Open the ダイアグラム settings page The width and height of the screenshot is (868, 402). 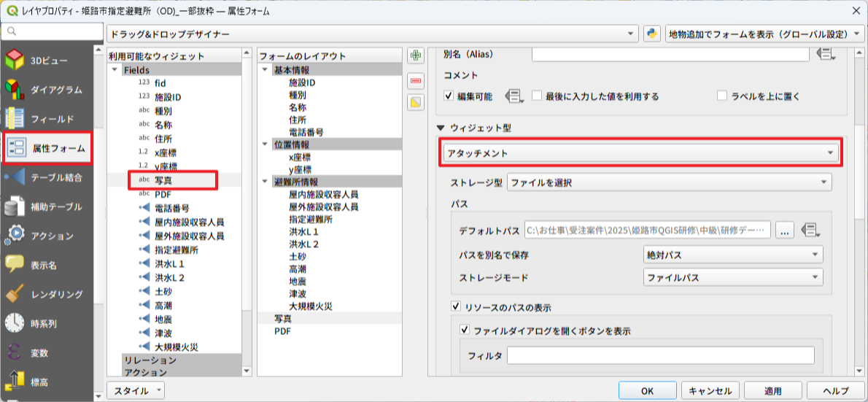point(48,90)
